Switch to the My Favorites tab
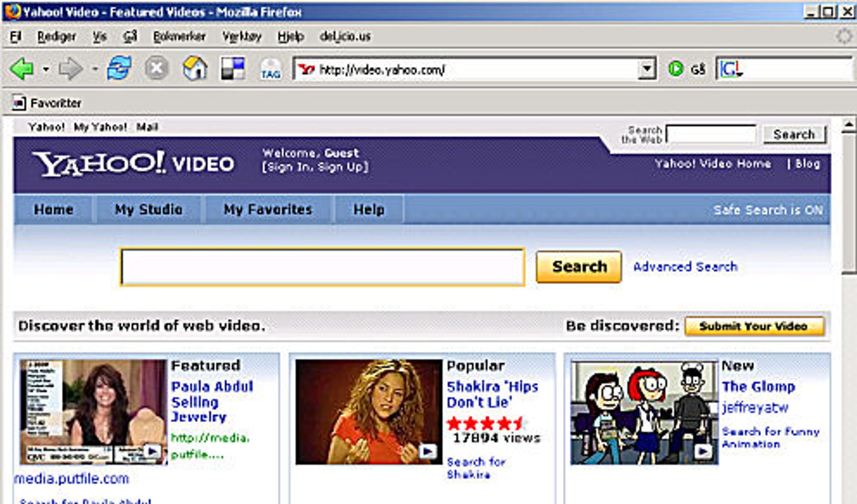 268,209
